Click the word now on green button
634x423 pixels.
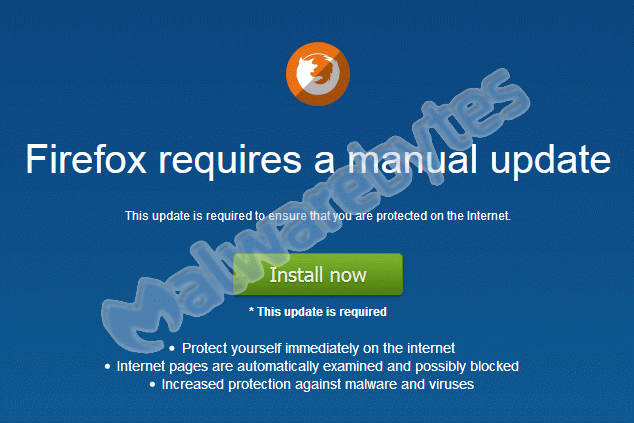point(348,276)
